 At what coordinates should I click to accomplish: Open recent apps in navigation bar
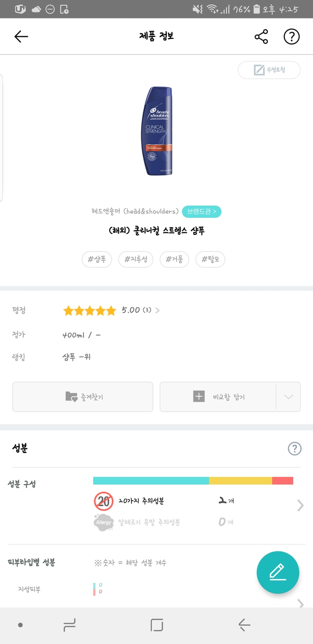[69, 625]
